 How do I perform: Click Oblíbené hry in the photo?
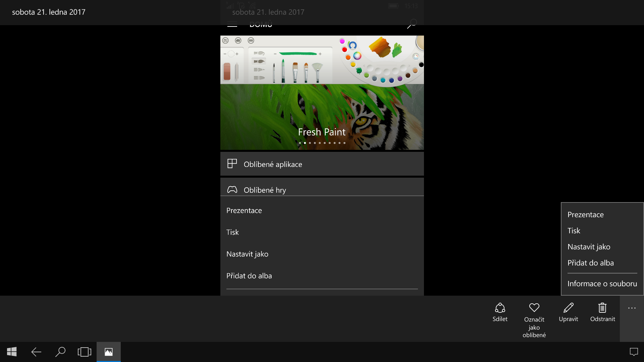pos(265,190)
